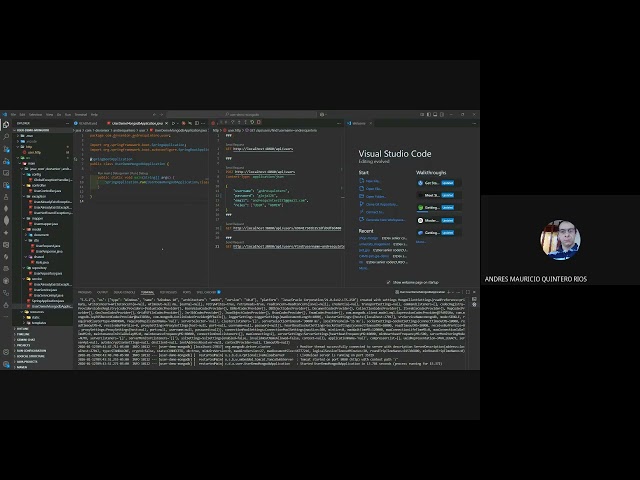The height and width of the screenshot is (480, 640).
Task: Expand the OUTLINE section
Action: (22, 329)
